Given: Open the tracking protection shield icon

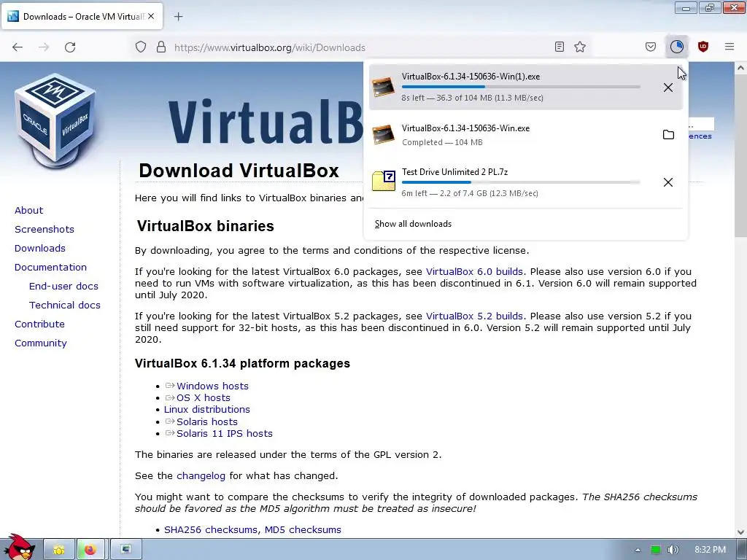Looking at the screenshot, I should [x=141, y=47].
